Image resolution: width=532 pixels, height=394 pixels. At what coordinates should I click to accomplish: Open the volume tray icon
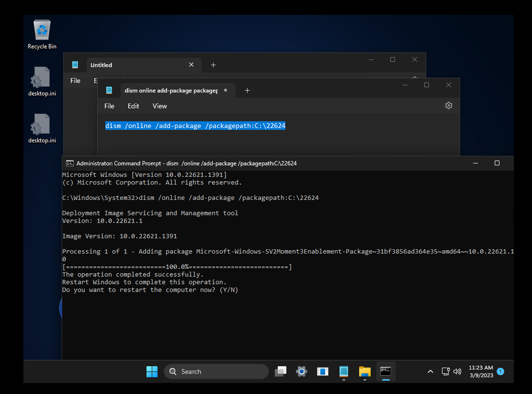457,371
